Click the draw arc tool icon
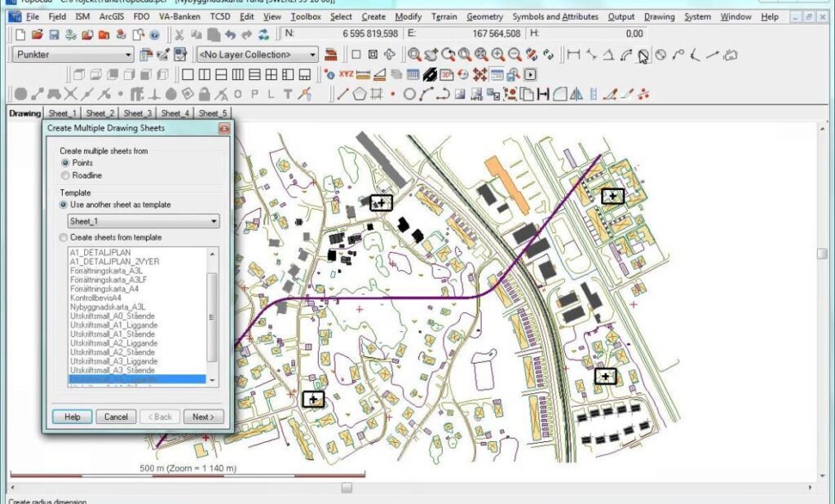 click(426, 95)
